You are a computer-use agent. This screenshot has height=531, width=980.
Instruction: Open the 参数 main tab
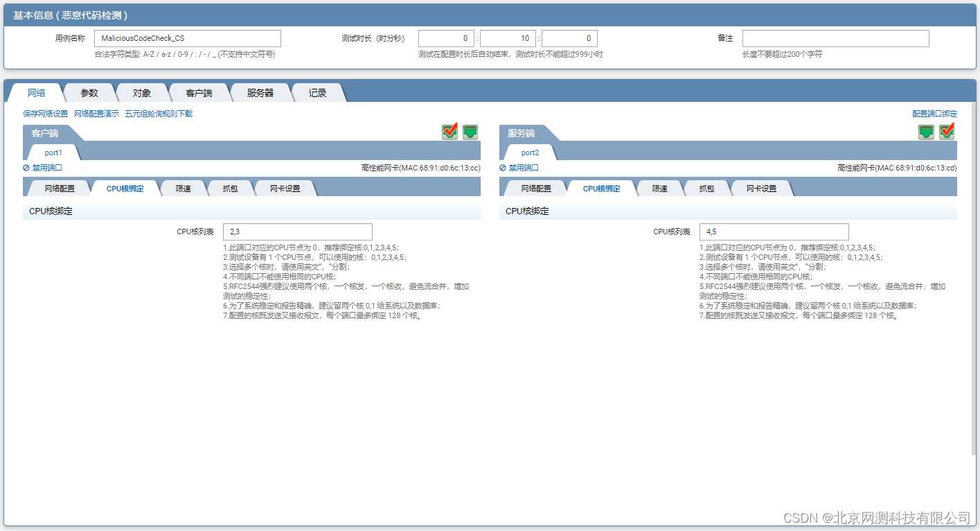click(x=89, y=93)
